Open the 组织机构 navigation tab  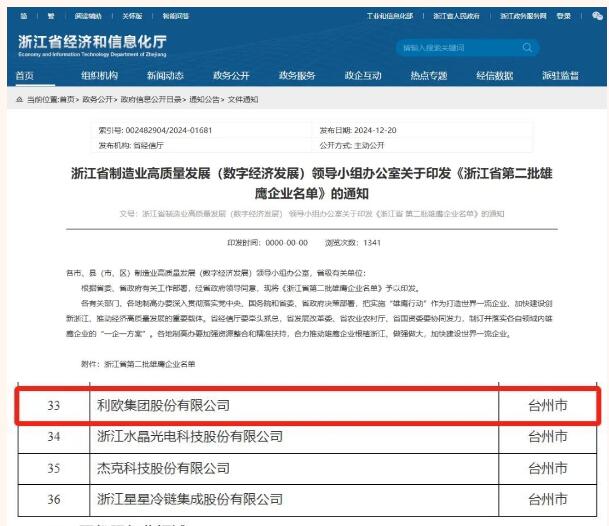point(99,75)
